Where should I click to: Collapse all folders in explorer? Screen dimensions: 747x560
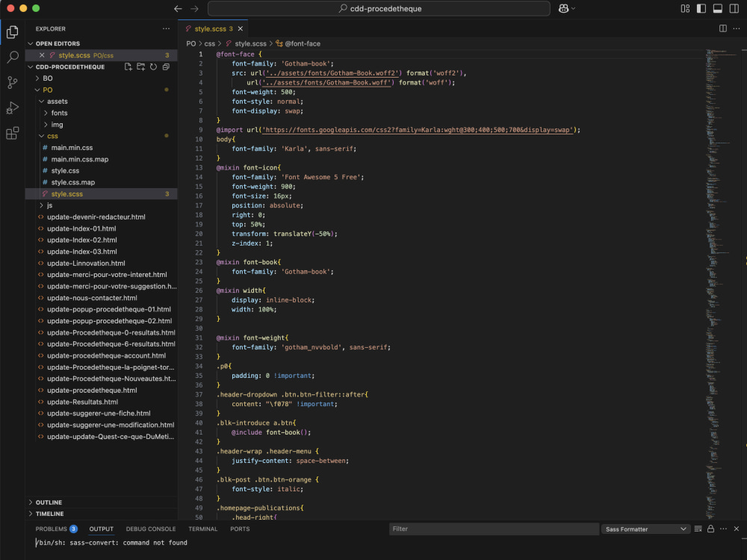166,66
